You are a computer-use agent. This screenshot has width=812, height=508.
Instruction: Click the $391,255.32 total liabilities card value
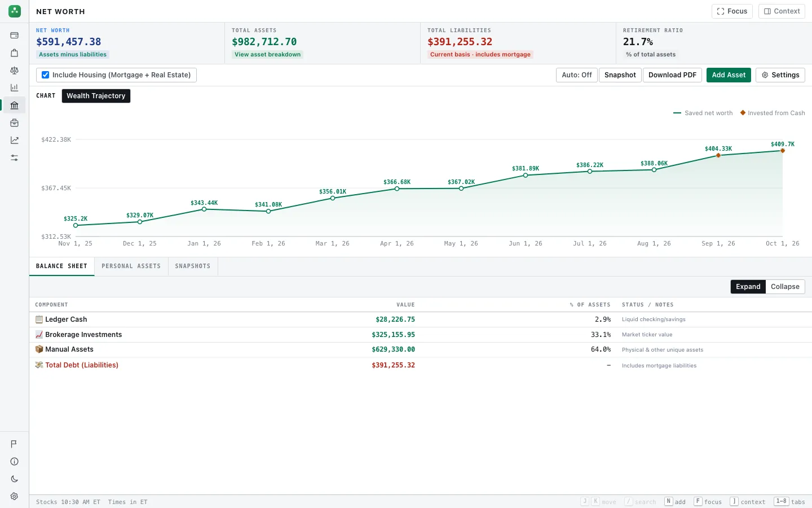tap(460, 42)
